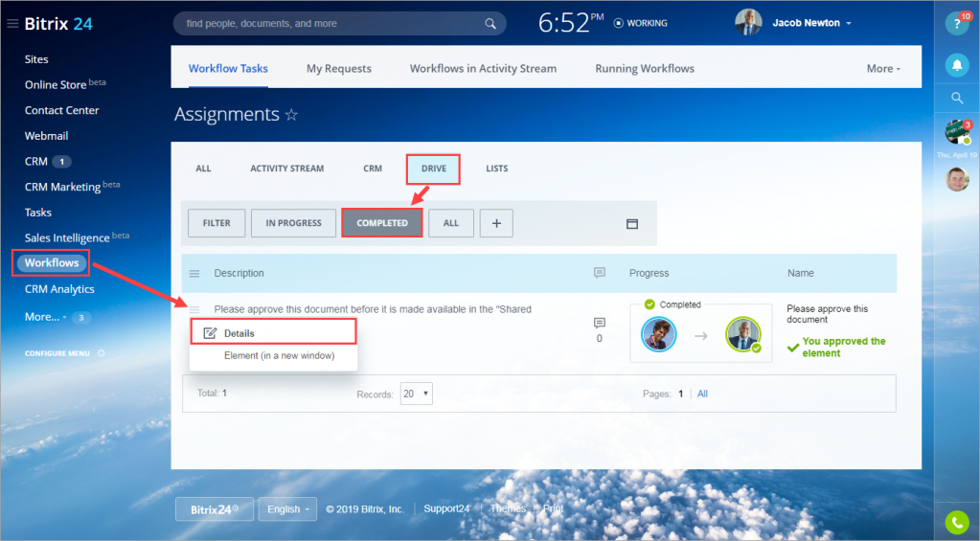This screenshot has width=980, height=541.
Task: Start a call with the green phone icon
Action: pyautogui.click(x=957, y=523)
